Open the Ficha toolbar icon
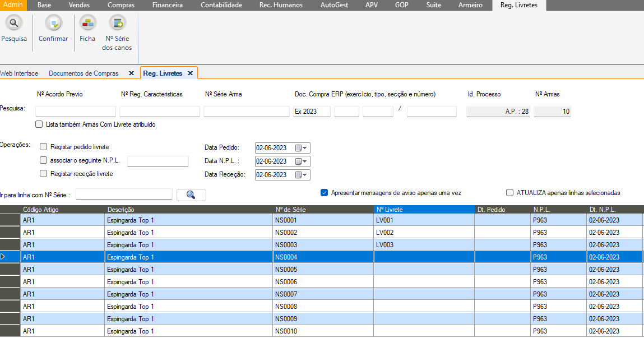Viewport: 644px width, 338px height. point(87,24)
